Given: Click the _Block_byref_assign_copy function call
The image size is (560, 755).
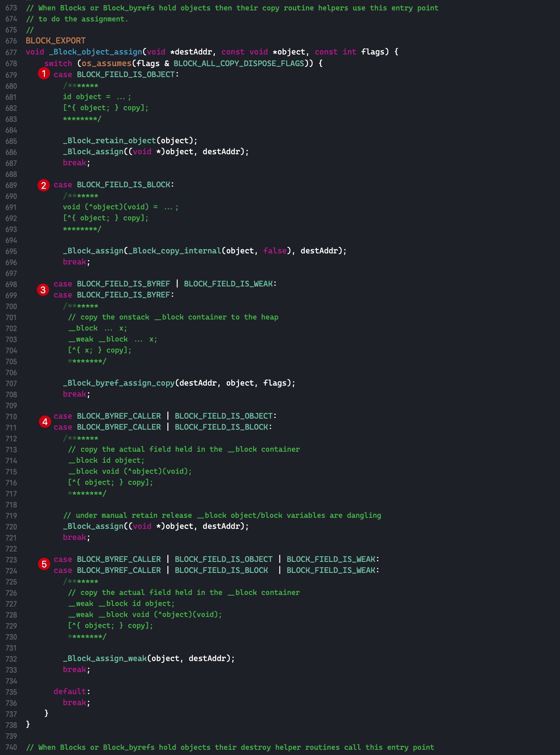Looking at the screenshot, I should pos(119,383).
